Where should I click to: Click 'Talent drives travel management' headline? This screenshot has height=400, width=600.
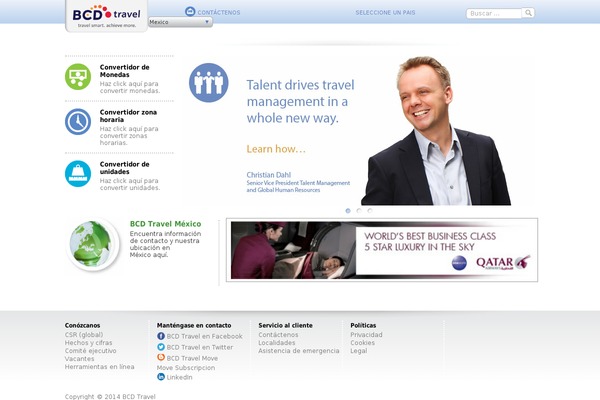[300, 101]
